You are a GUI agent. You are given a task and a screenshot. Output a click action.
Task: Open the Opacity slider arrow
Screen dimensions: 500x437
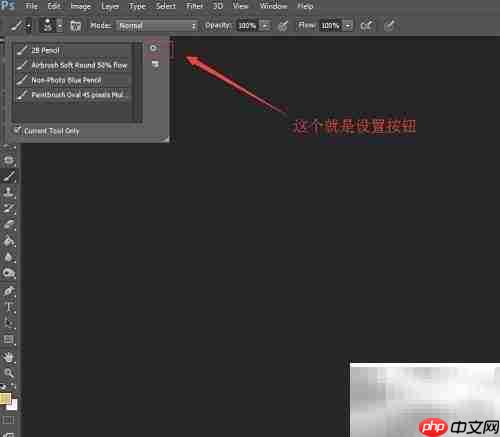point(265,26)
